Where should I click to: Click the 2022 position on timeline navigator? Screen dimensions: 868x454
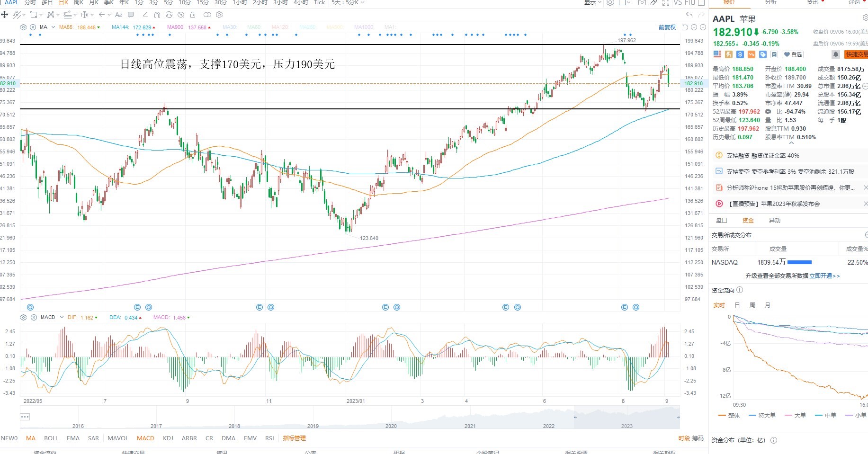[549, 426]
